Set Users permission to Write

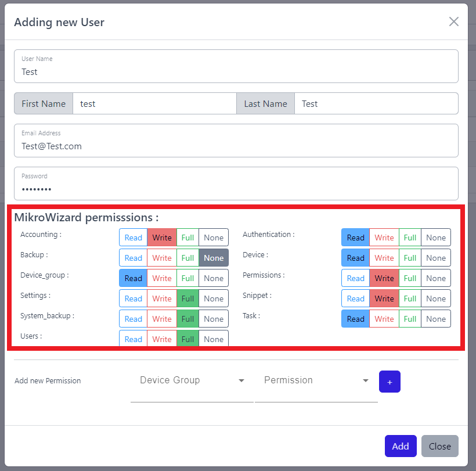(162, 339)
